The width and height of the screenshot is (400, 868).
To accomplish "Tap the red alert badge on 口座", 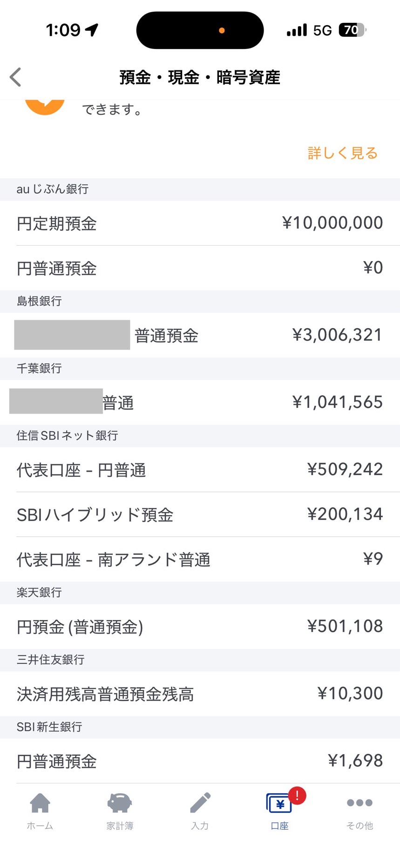I will click(297, 795).
